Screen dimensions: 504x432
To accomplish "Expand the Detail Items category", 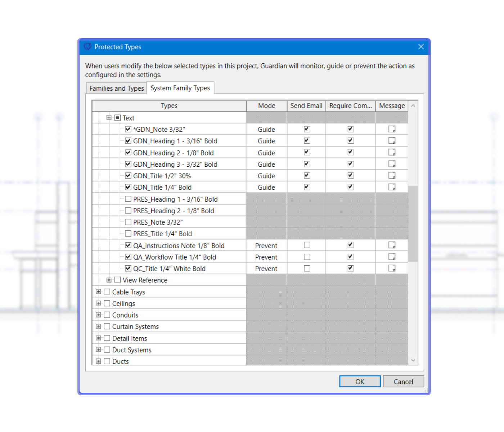I will click(x=98, y=338).
